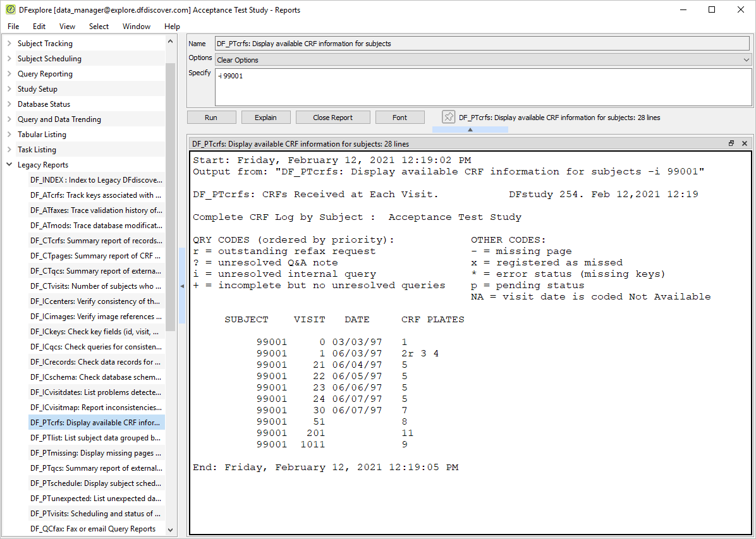Expand the Subject Tracking category
Image resolution: width=756 pixels, height=539 pixels.
[x=9, y=44]
